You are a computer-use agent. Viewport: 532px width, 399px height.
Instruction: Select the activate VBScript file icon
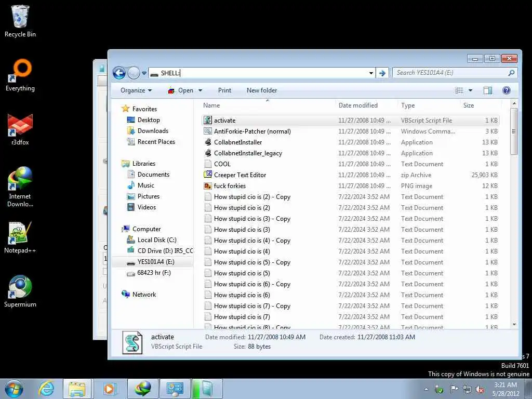pos(208,121)
